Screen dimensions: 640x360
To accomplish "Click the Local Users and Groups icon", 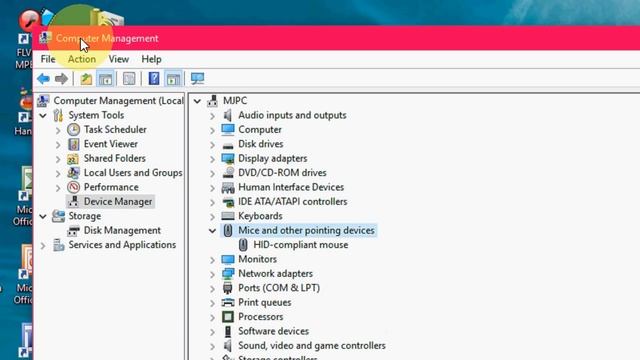I will coord(73,173).
